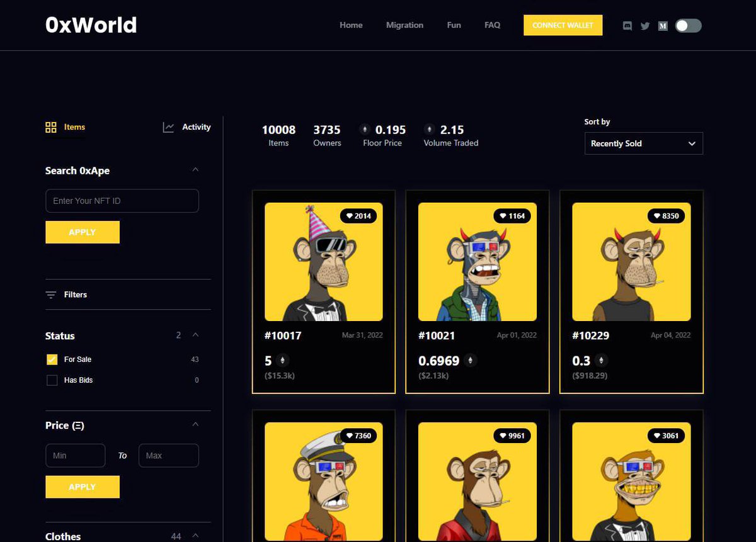Switch to the Activity tab
756x542 pixels.
(x=186, y=127)
